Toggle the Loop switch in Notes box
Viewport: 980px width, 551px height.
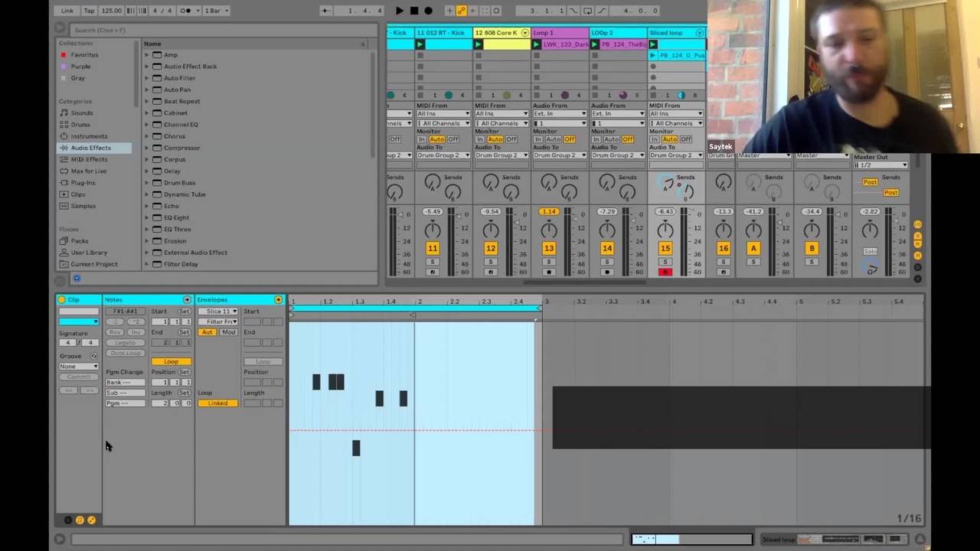point(171,361)
